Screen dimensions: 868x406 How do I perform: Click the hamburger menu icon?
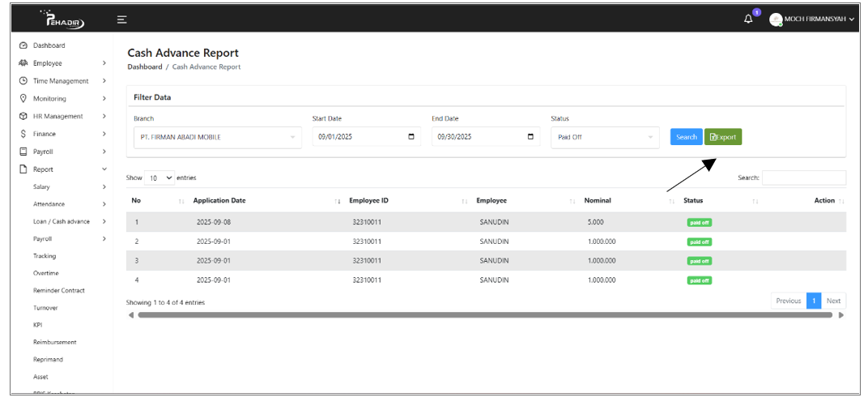121,19
